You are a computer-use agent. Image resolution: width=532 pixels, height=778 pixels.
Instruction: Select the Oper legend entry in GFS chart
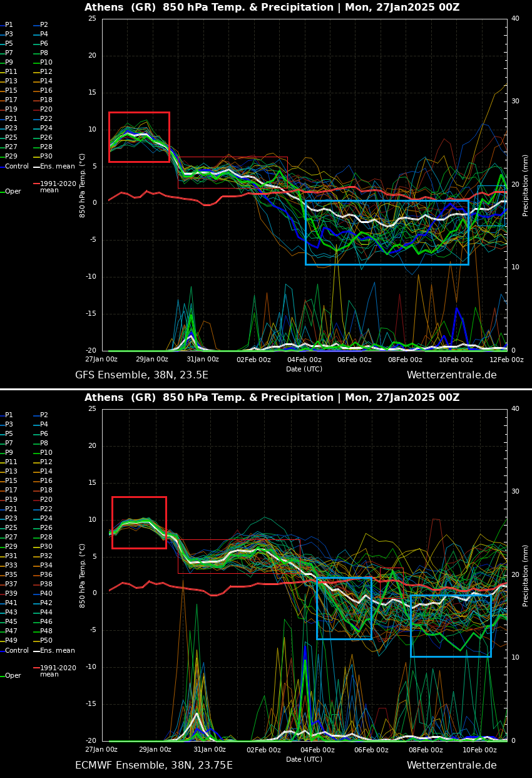[13, 192]
